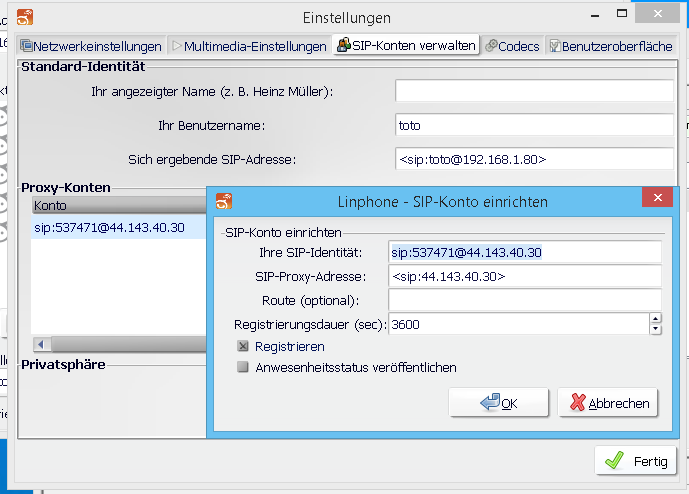Click the left arrow of the account list scrollbar
Screen dimensions: 689x494
41,344
